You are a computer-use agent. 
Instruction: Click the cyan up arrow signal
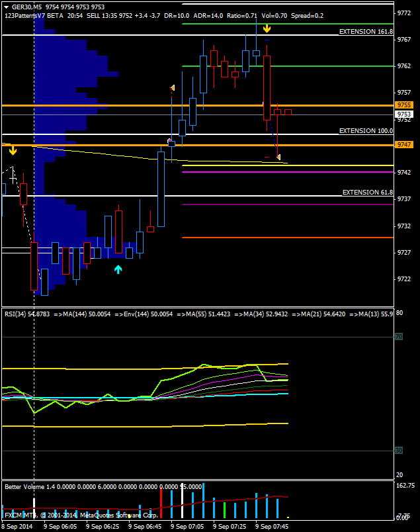pyautogui.click(x=118, y=269)
